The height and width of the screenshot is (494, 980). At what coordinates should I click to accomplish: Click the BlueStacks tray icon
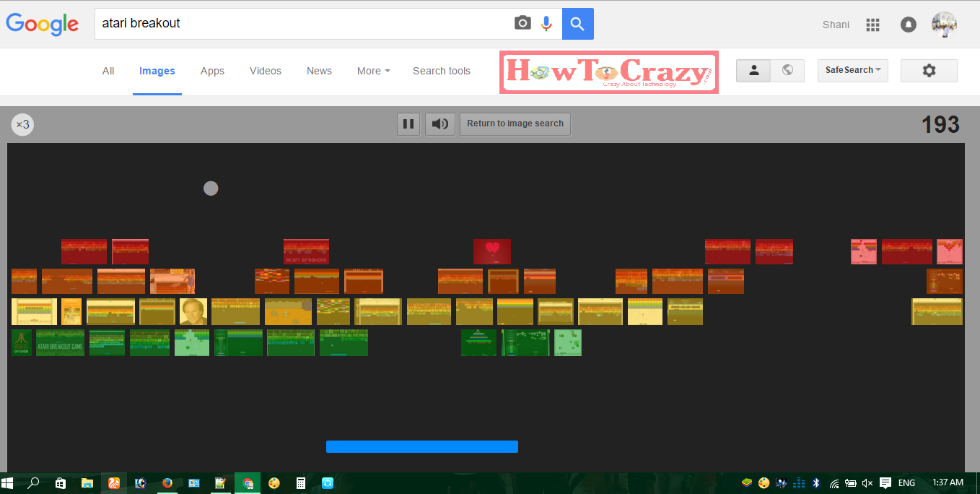(x=747, y=483)
